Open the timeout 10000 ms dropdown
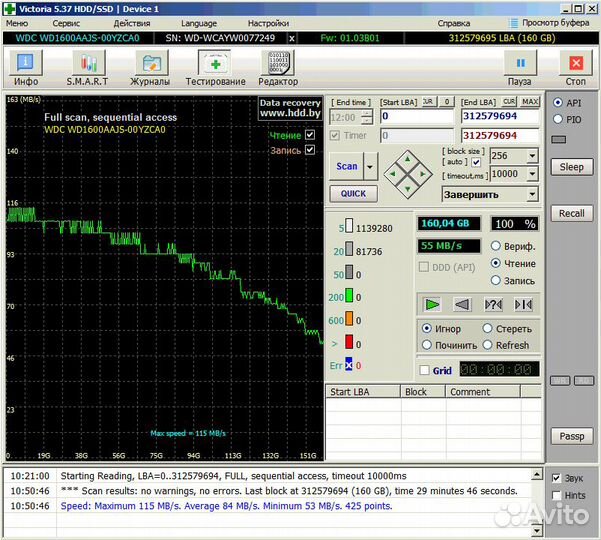Image resolution: width=601 pixels, height=540 pixels. (530, 173)
